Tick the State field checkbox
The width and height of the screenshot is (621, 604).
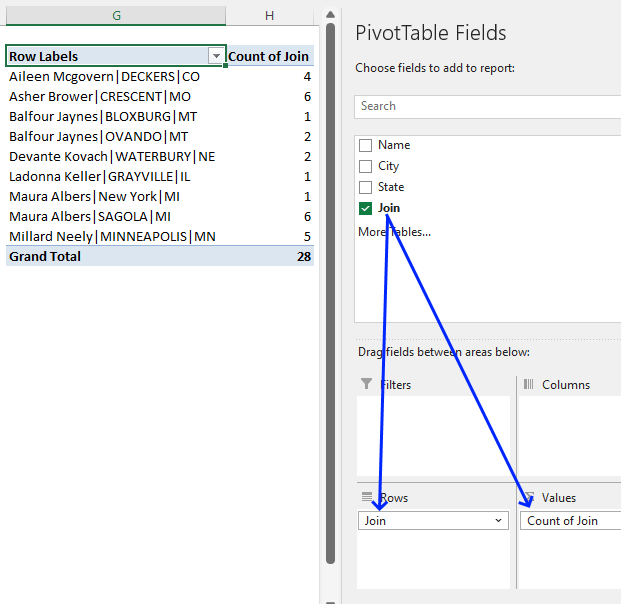coord(366,187)
